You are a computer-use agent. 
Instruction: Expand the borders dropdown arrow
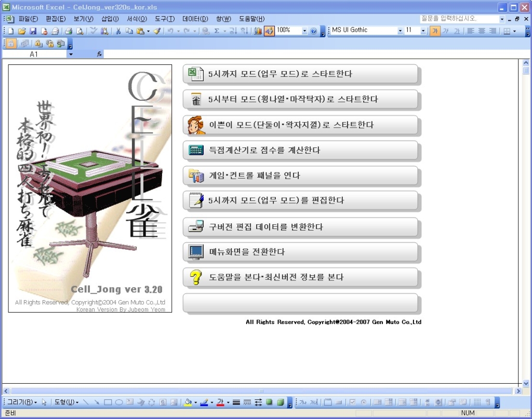tap(514, 31)
